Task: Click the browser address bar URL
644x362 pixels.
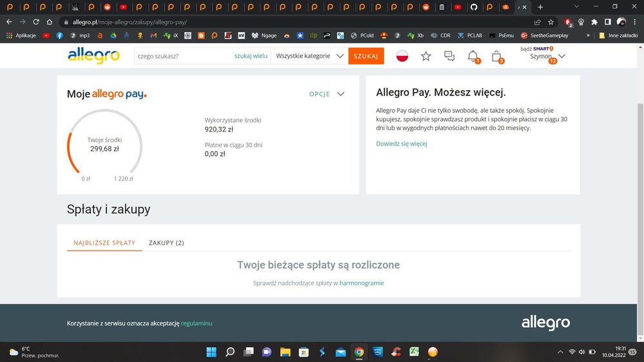Action: pos(130,22)
